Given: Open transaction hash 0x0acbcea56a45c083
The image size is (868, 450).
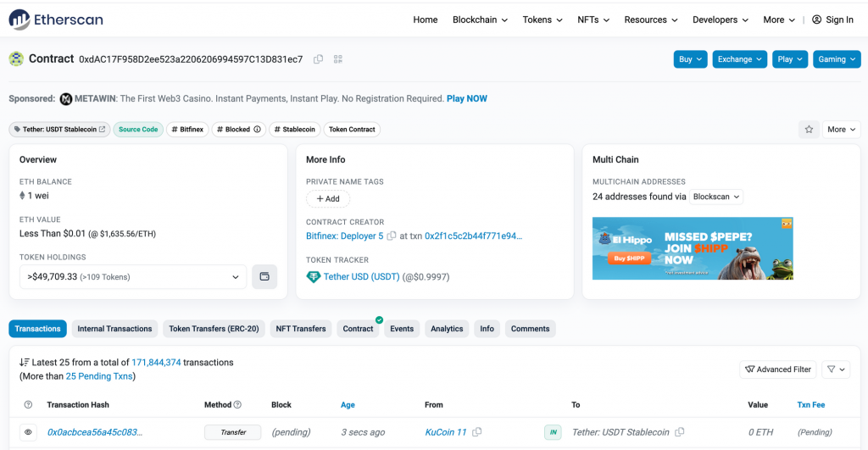Looking at the screenshot, I should point(95,432).
